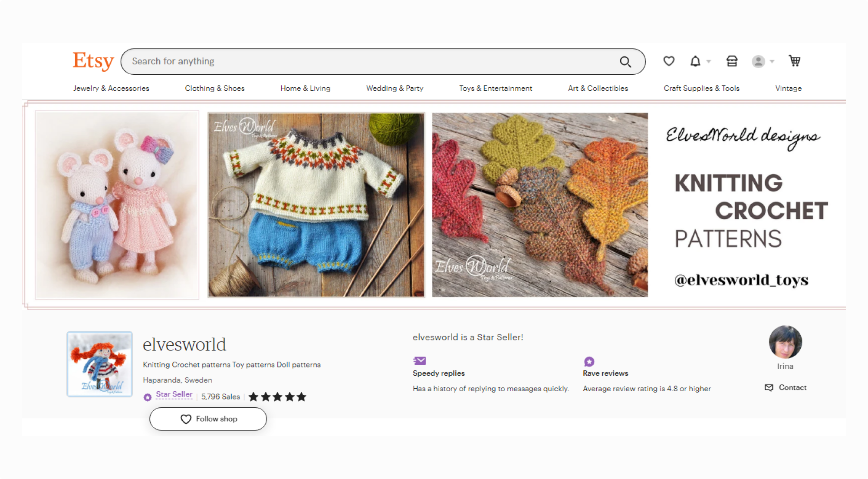
Task: Click the Follow shop button
Action: [208, 419]
